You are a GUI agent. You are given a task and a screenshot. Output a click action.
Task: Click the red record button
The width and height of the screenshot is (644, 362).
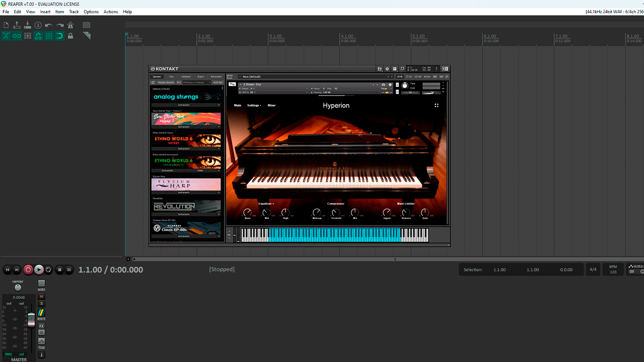point(28,270)
